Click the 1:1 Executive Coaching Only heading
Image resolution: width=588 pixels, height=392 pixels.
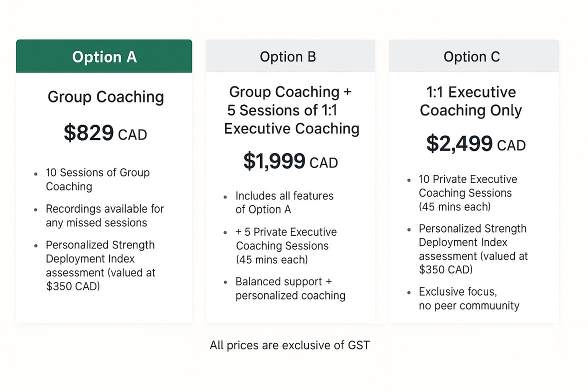[471, 101]
